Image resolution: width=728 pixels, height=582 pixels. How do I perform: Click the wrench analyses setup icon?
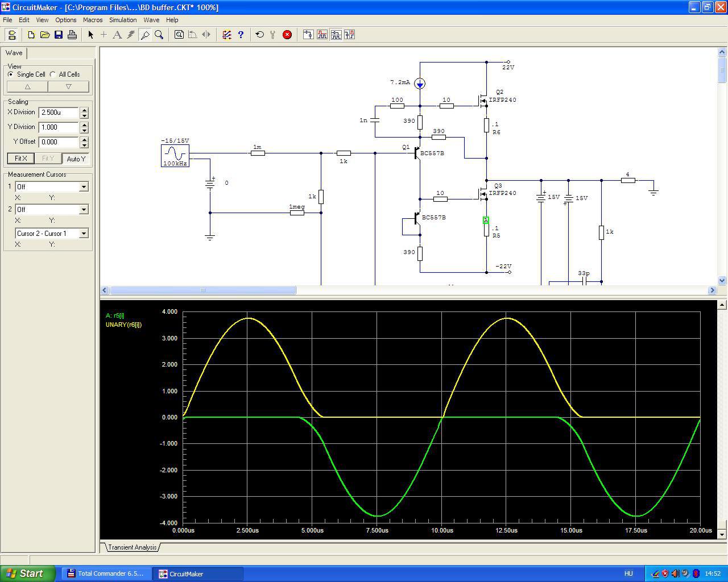[x=273, y=35]
